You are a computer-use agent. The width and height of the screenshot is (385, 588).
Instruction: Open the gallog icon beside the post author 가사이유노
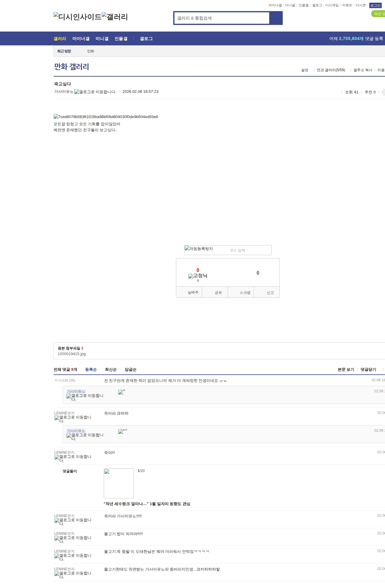tap(95, 92)
